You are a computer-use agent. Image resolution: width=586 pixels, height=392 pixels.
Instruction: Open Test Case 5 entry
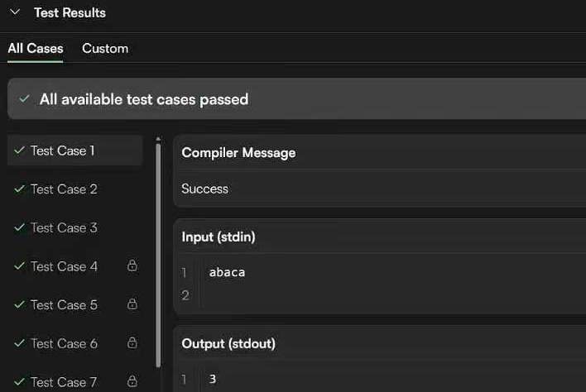click(64, 305)
